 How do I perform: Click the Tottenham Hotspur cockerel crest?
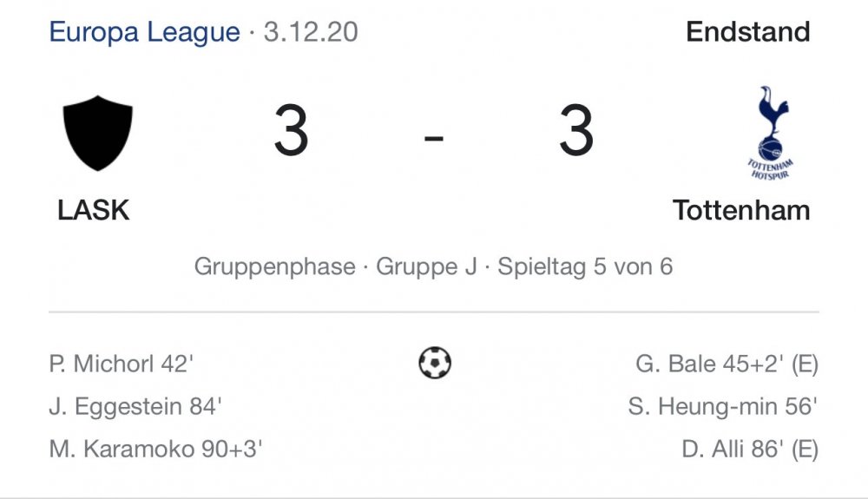pos(771,133)
